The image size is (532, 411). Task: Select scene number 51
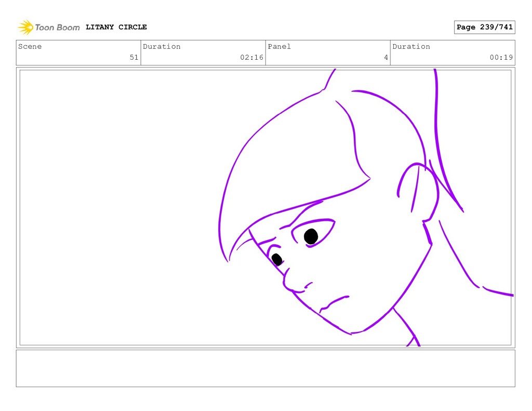point(134,57)
